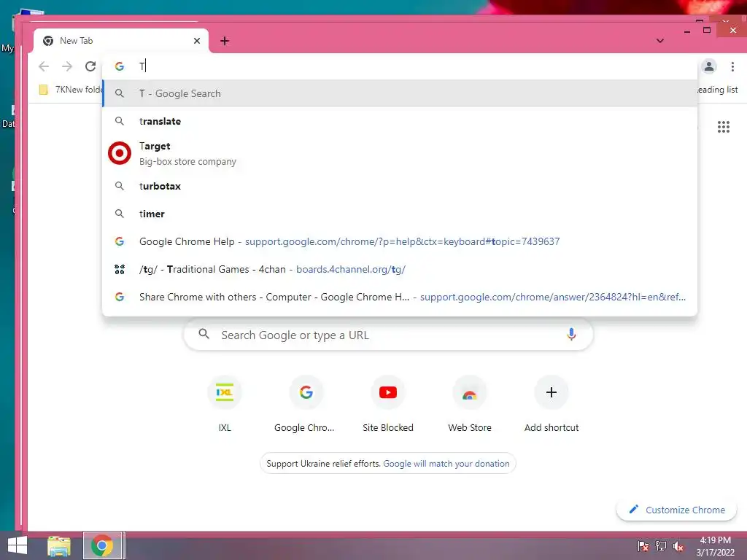Open 'Share Chrome with others' suggestion
Image resolution: width=747 pixels, height=560 pixels.
(x=400, y=297)
